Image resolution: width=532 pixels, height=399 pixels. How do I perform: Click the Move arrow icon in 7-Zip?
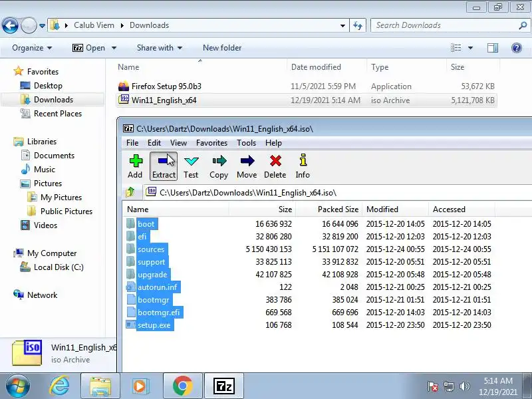[247, 161]
